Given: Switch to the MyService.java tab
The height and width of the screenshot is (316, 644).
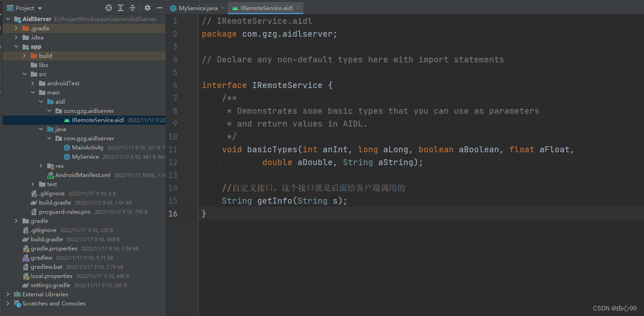Looking at the screenshot, I should (194, 8).
